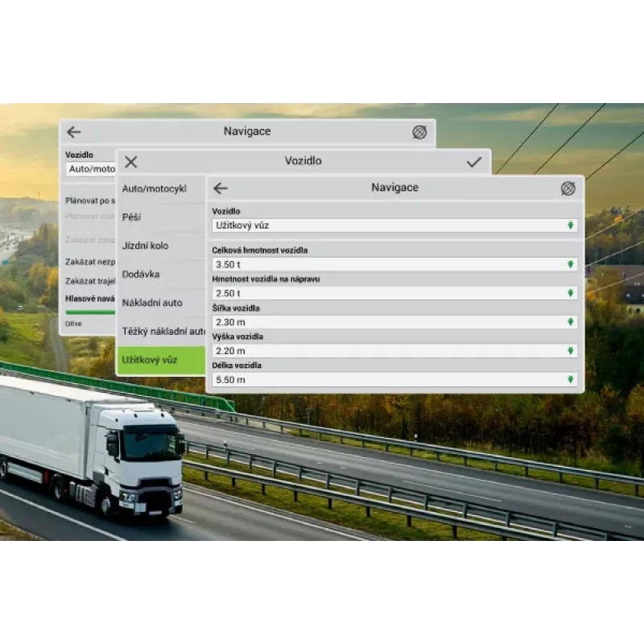Click back arrow in front Navigace panel
The width and height of the screenshot is (644, 644).
coord(220,188)
